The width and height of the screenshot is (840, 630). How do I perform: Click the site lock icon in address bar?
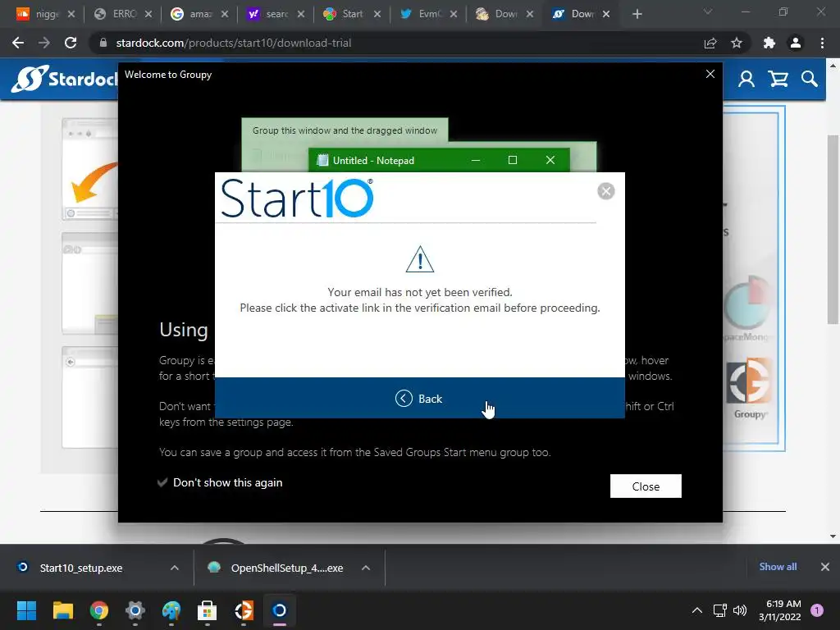pyautogui.click(x=103, y=43)
